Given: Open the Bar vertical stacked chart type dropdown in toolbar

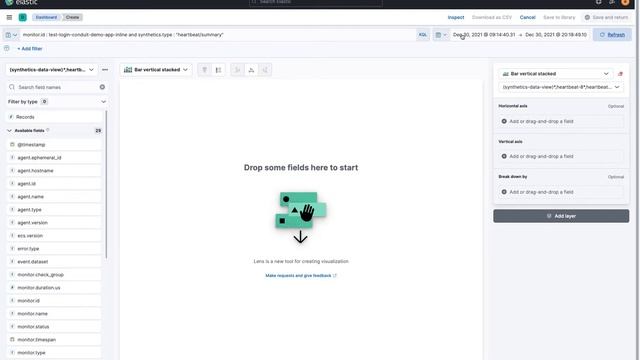Looking at the screenshot, I should [156, 70].
